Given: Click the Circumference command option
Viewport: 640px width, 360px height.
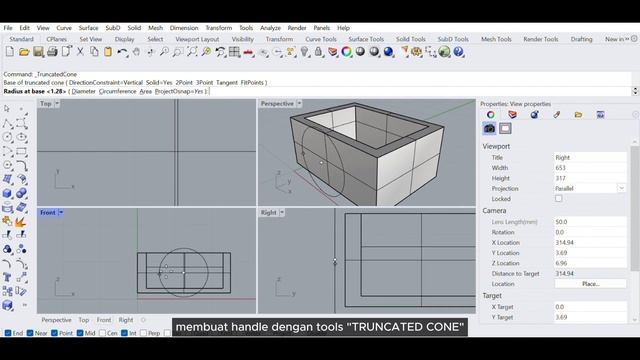Looking at the screenshot, I should point(118,91).
